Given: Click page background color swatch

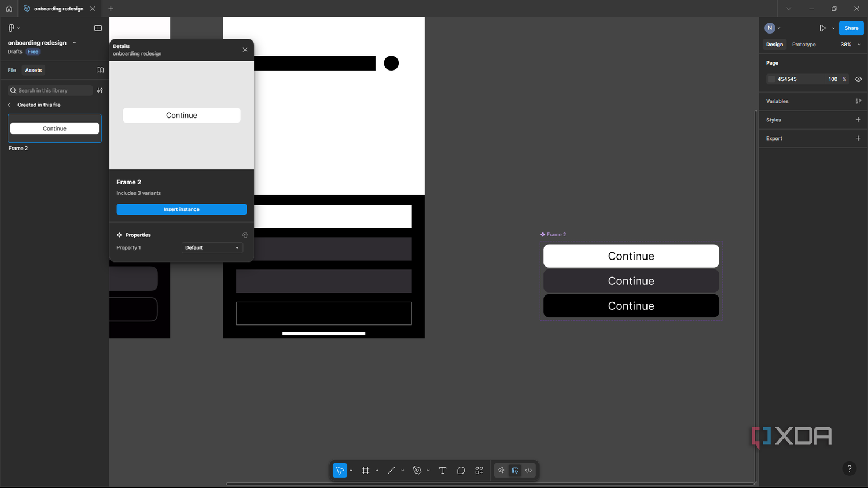Looking at the screenshot, I should pos(771,79).
